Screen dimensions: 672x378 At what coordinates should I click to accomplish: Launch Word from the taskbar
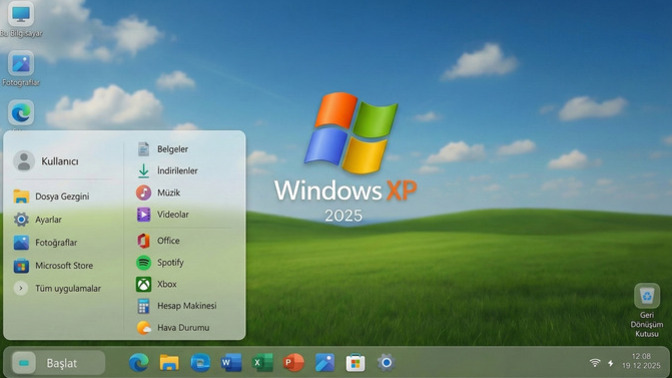pyautogui.click(x=231, y=363)
